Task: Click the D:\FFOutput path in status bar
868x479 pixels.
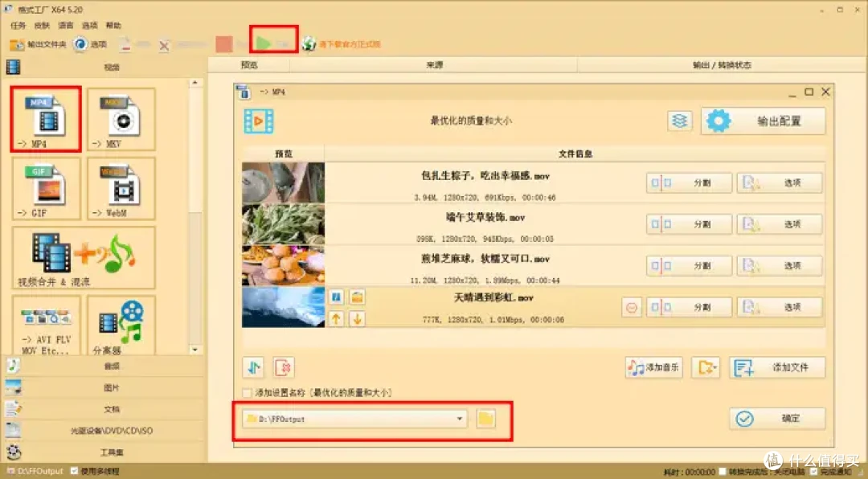Action: (40, 471)
